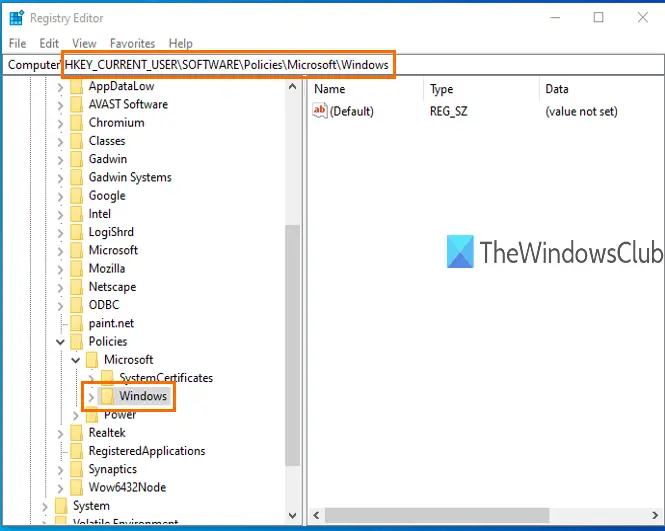Click the Registry Editor app icon in title bar
The width and height of the screenshot is (665, 531).
[17, 18]
